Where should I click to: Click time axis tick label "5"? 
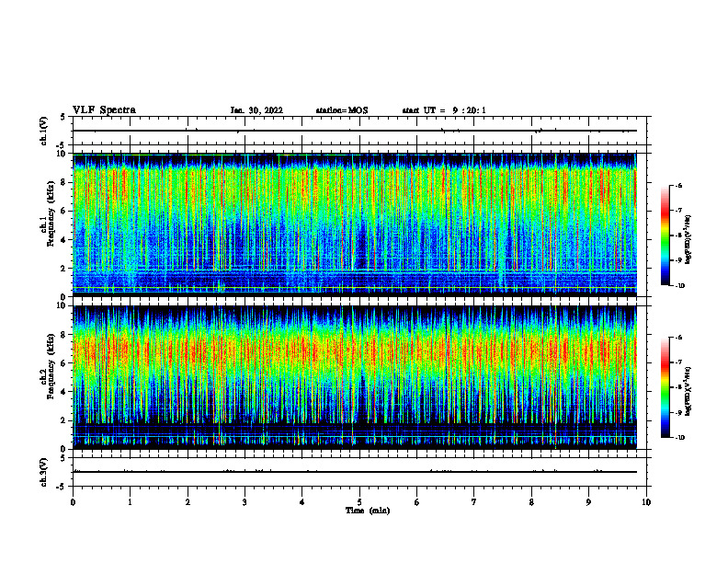[359, 502]
